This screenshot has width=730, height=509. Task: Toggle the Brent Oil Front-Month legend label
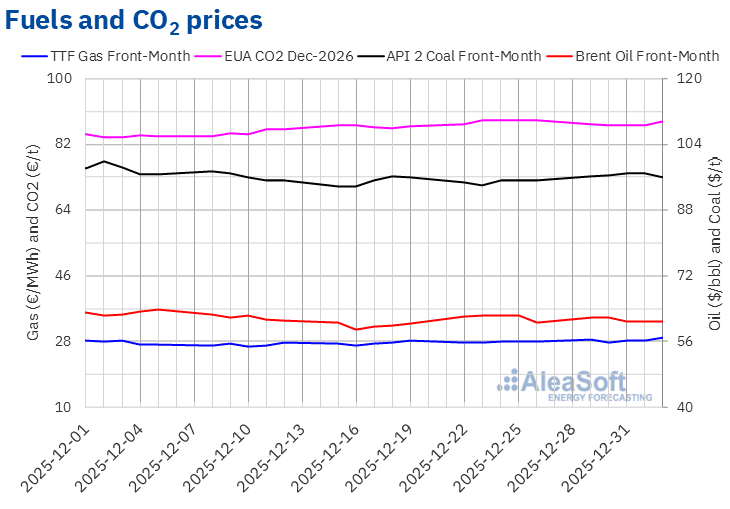coord(646,56)
